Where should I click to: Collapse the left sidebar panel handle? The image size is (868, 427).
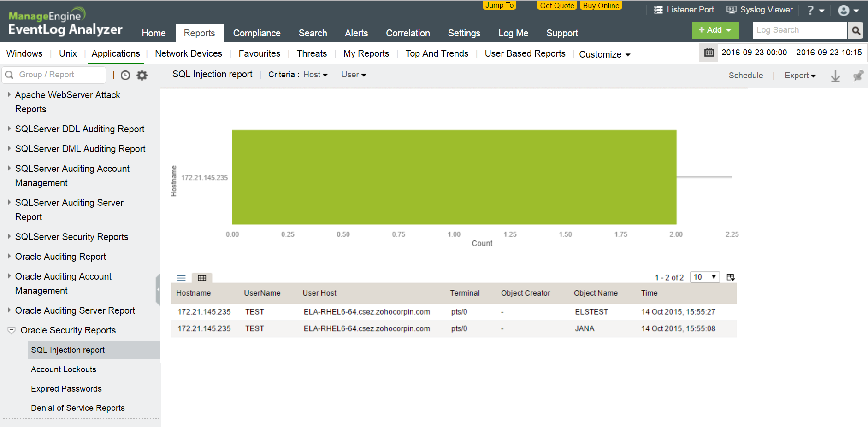pyautogui.click(x=158, y=290)
